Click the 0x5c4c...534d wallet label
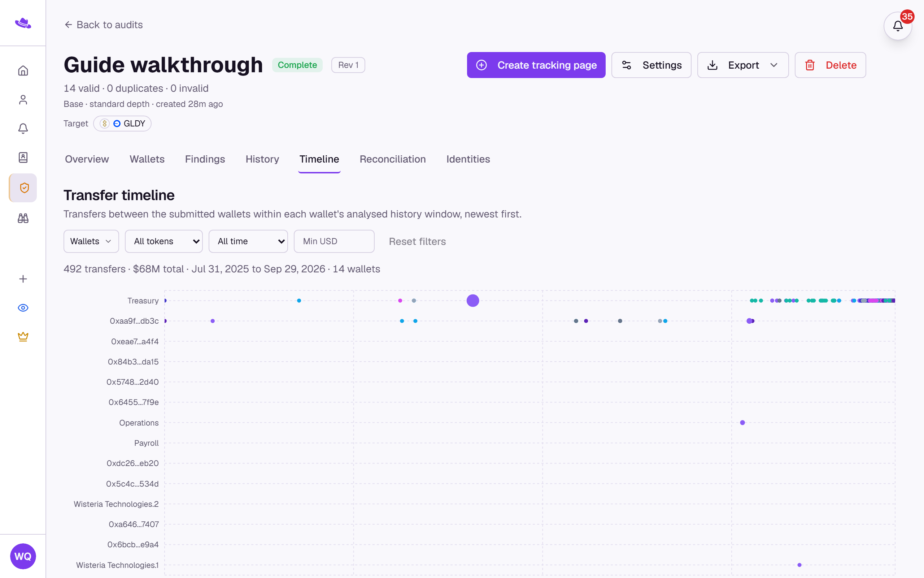 [132, 484]
